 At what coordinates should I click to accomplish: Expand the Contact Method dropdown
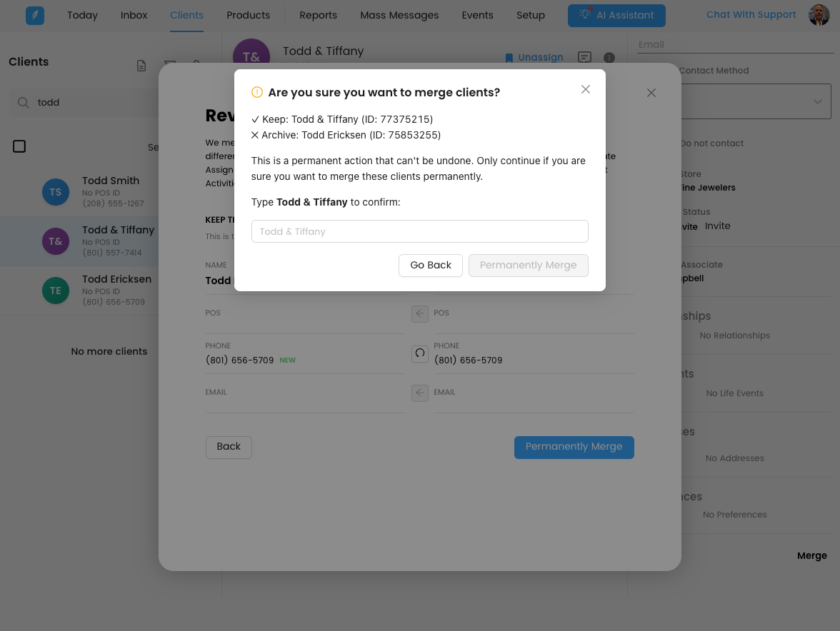coord(756,101)
